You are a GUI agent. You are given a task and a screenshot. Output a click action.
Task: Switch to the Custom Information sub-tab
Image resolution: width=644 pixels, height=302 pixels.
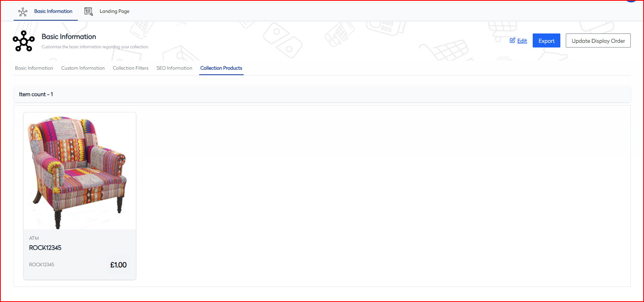[x=83, y=68]
